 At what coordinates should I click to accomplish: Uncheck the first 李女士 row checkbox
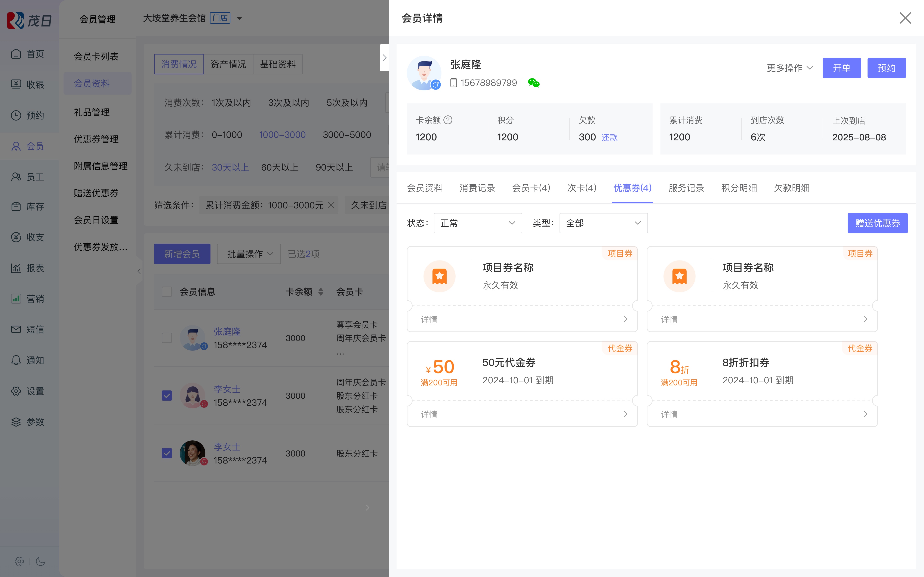(x=167, y=396)
